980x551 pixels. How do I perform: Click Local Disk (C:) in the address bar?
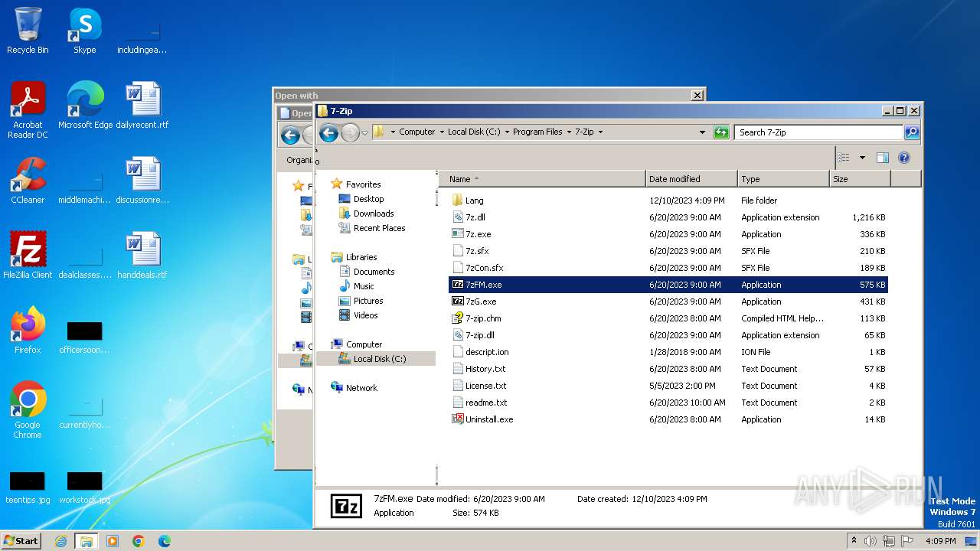[x=474, y=132]
